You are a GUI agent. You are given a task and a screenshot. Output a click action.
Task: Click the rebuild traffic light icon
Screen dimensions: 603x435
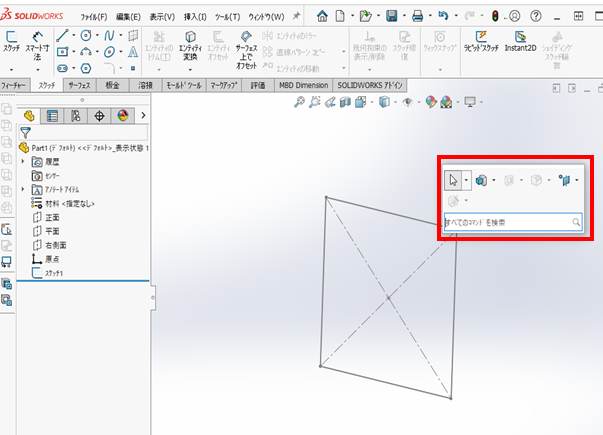pyautogui.click(x=495, y=16)
